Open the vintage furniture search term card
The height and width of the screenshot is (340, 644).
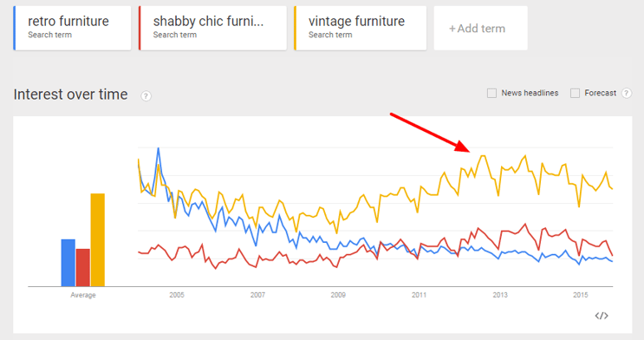[361, 28]
